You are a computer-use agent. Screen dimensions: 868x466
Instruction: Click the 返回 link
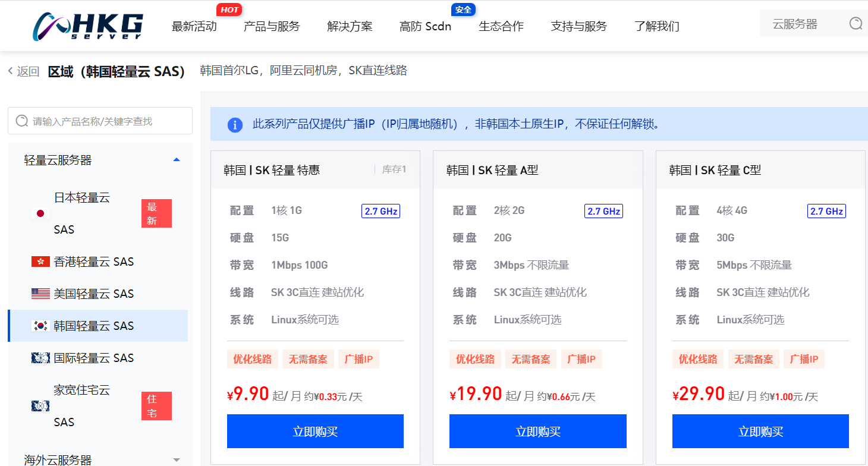coord(28,71)
